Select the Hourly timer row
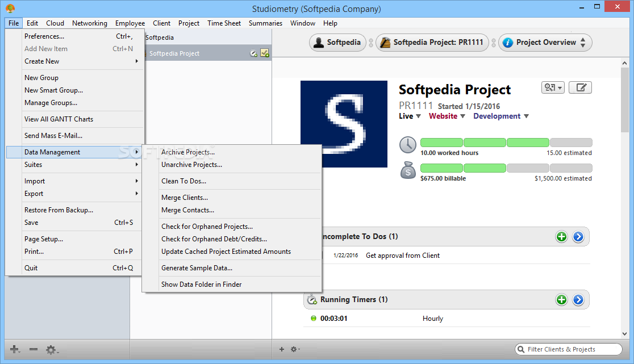This screenshot has width=634, height=364. coord(447,319)
